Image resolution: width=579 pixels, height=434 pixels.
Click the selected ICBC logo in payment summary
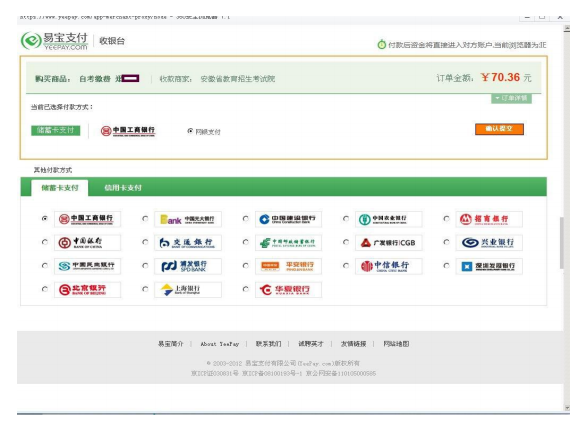(128, 131)
